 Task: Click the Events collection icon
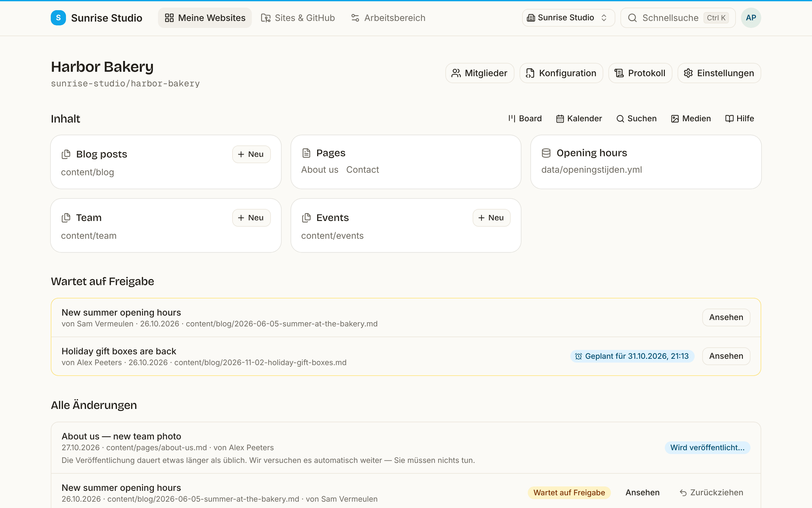tap(306, 218)
